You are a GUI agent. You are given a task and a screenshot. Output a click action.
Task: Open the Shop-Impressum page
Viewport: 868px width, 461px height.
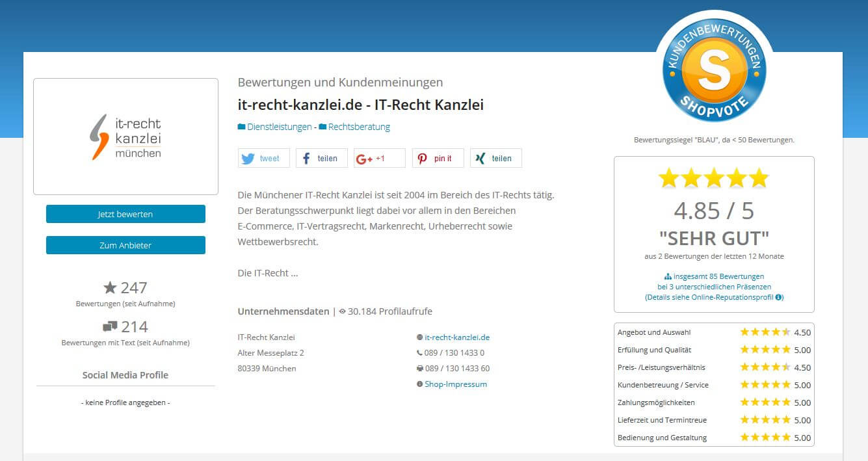coord(455,384)
